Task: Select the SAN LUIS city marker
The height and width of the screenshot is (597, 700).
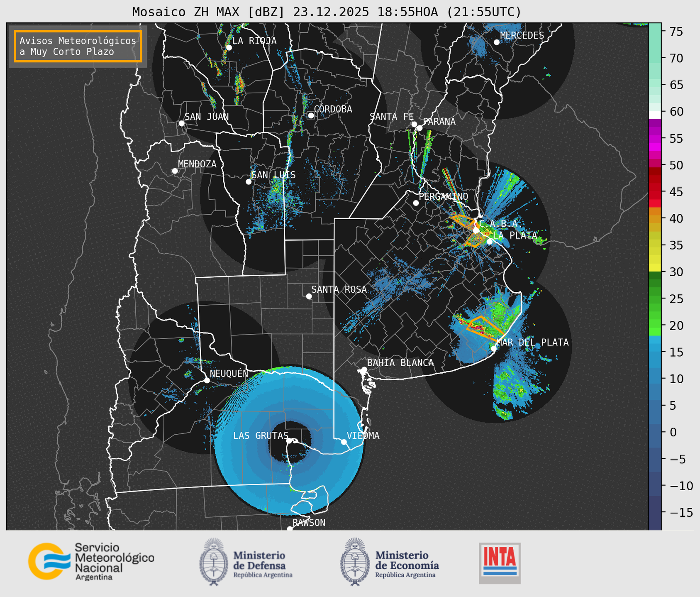Action: tap(249, 182)
